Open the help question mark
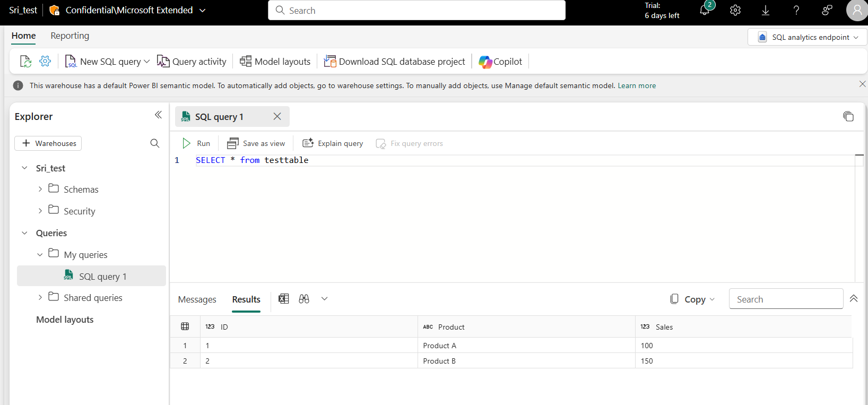The image size is (868, 405). click(796, 10)
